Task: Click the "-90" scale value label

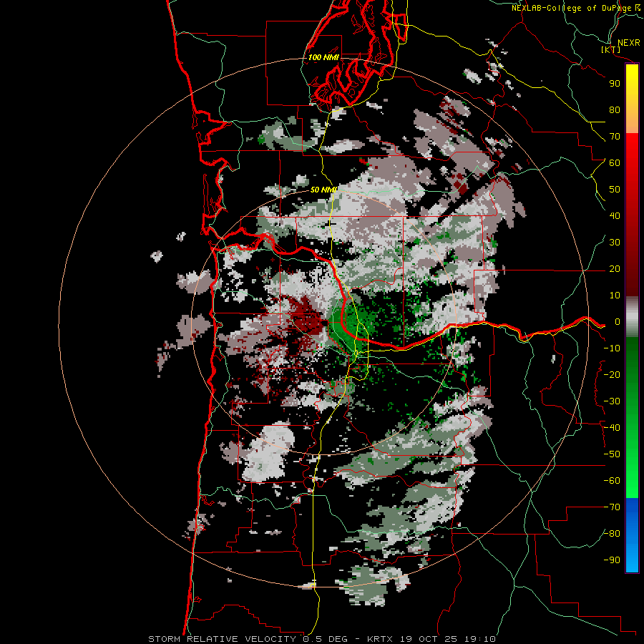Action: (x=612, y=560)
